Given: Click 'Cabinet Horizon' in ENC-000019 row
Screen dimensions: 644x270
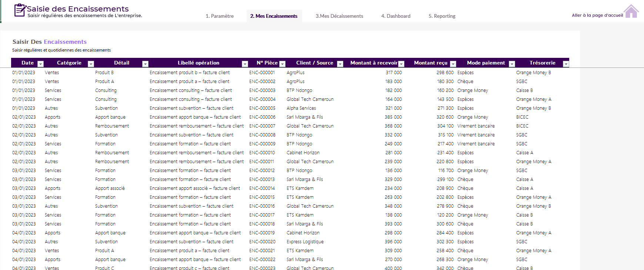Looking at the screenshot, I should [303, 233].
